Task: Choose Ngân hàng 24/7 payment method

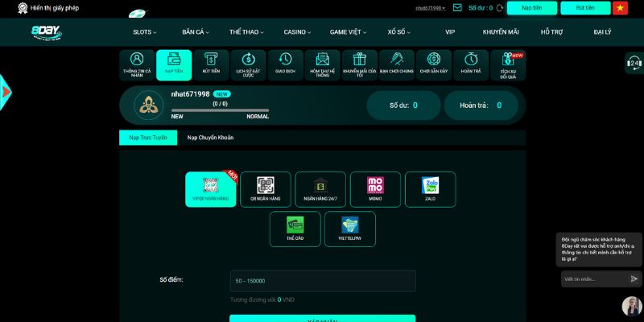Action: [320, 189]
